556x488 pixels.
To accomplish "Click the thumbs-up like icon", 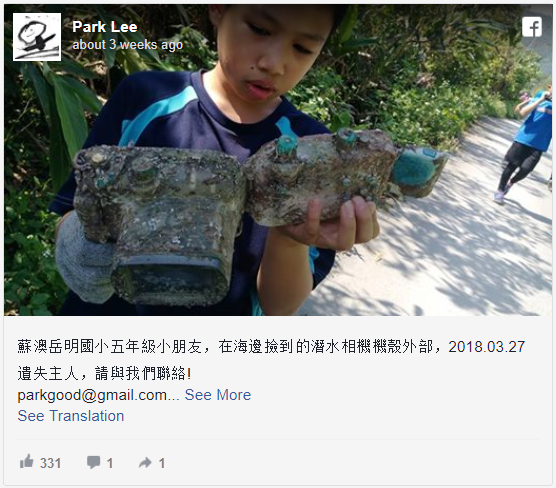I will [27, 461].
